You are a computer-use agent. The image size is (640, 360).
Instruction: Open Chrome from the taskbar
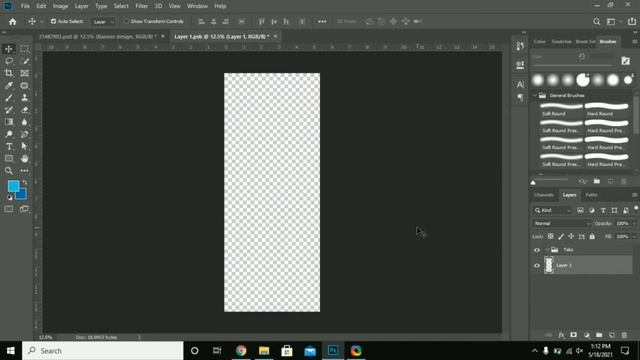[241, 351]
